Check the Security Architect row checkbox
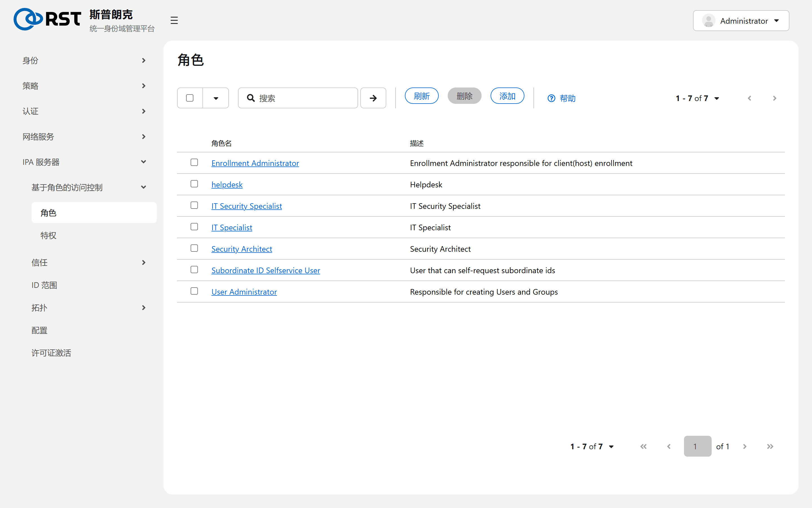The image size is (812, 508). click(194, 249)
